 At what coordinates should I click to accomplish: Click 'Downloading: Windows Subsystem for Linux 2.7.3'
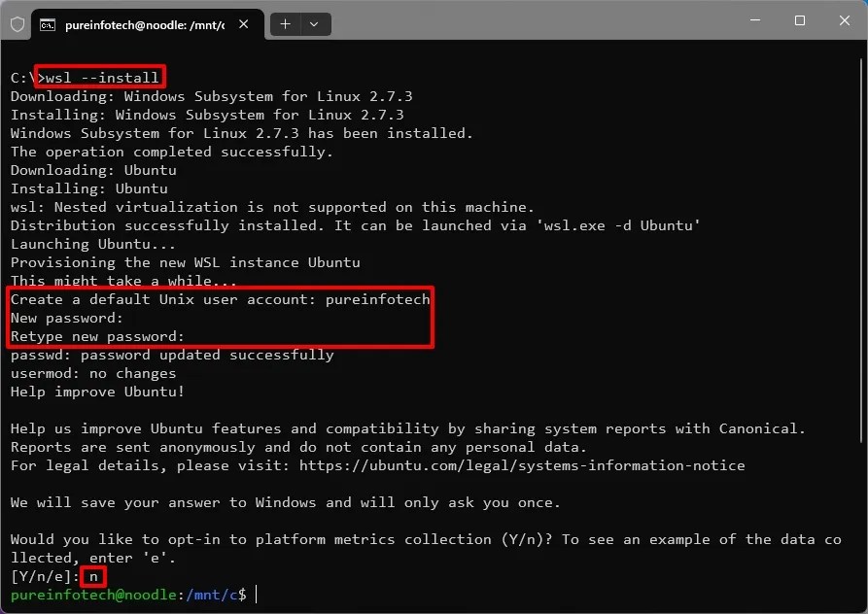pos(212,96)
